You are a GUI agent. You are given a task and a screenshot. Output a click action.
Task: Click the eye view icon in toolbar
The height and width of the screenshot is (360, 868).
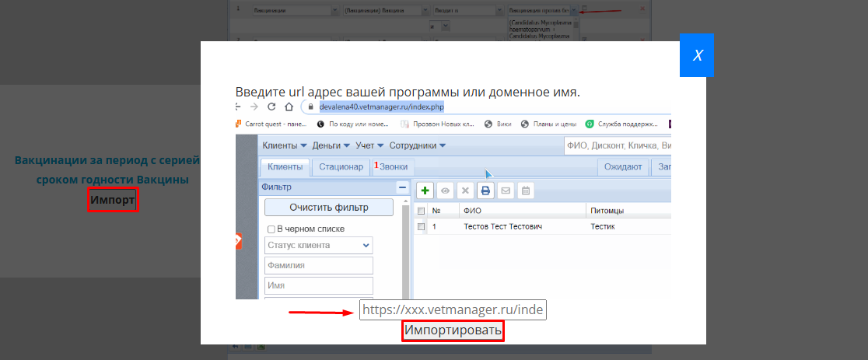point(446,190)
